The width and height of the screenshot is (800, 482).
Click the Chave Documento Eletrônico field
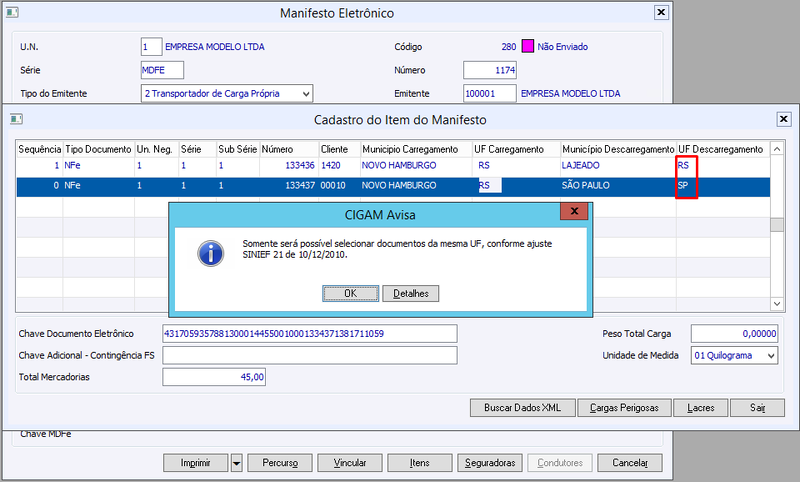[x=310, y=334]
